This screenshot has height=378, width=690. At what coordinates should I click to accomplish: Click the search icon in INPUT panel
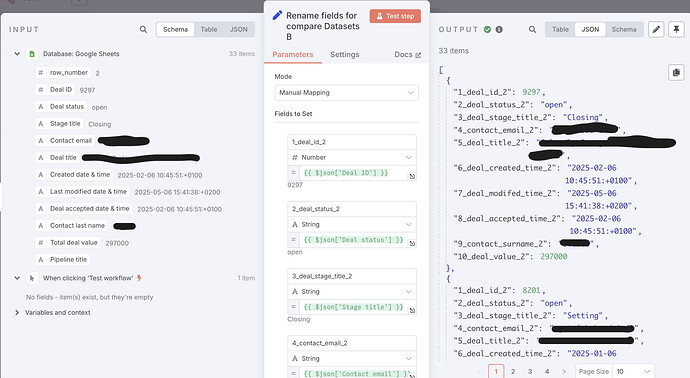[x=143, y=29]
